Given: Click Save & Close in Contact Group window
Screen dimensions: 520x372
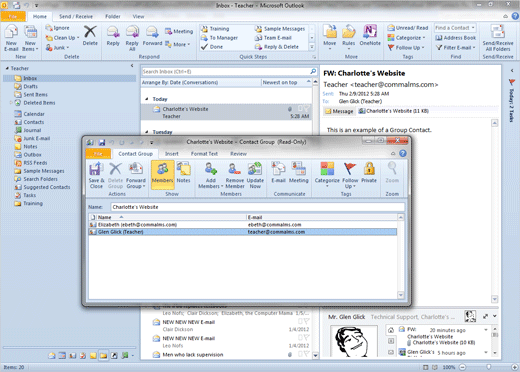Looking at the screenshot, I should (96, 175).
